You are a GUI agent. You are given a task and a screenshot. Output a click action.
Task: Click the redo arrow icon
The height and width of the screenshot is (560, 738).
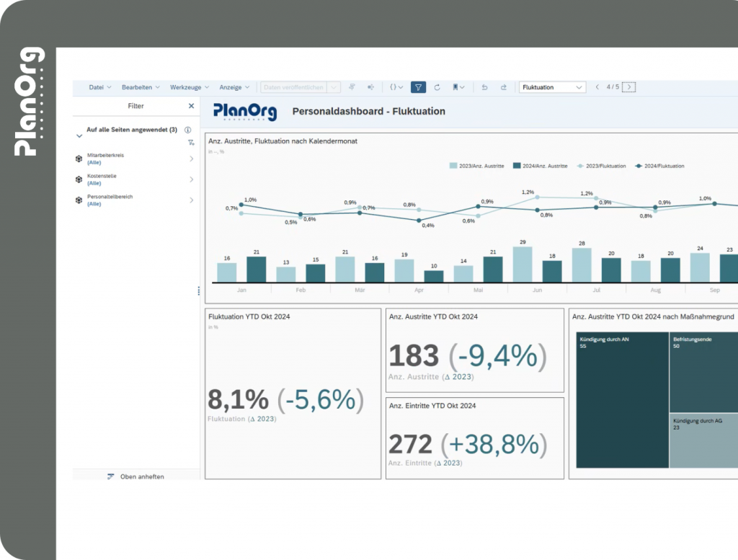point(503,87)
